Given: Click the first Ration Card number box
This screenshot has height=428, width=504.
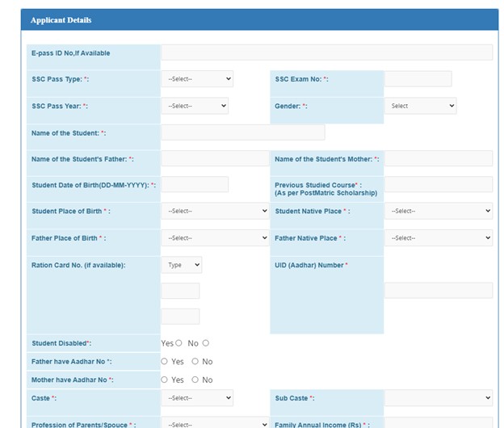Looking at the screenshot, I should click(x=180, y=291).
